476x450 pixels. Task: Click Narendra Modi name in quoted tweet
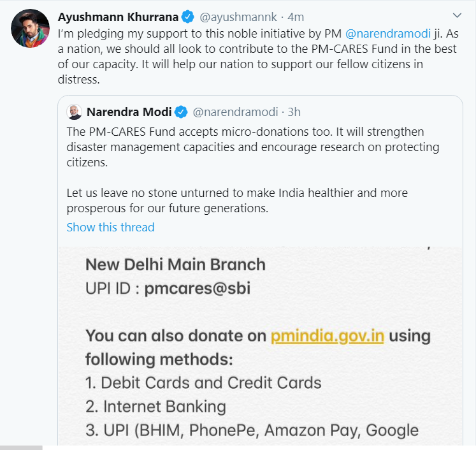[129, 112]
